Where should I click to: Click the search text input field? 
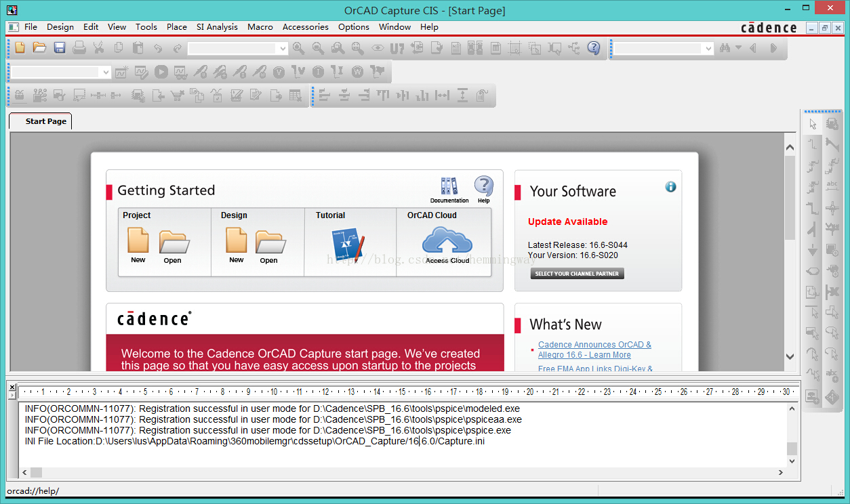coord(658,49)
